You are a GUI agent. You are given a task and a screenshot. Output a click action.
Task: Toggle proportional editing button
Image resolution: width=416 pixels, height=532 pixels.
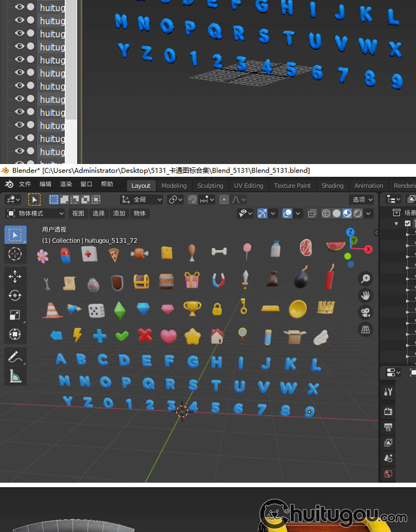tap(224, 199)
